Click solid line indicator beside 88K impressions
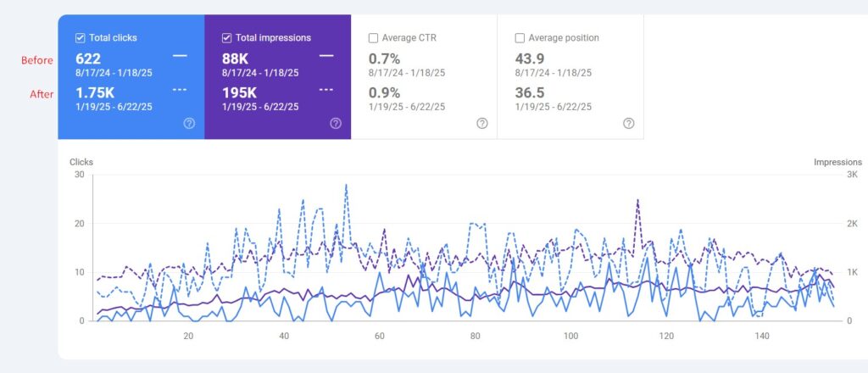The image size is (868, 373). (326, 56)
